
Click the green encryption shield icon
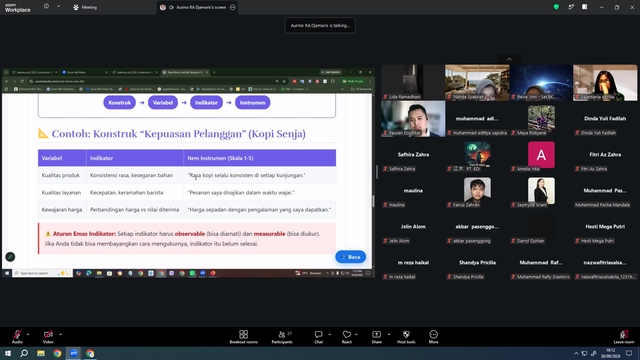[556, 7]
